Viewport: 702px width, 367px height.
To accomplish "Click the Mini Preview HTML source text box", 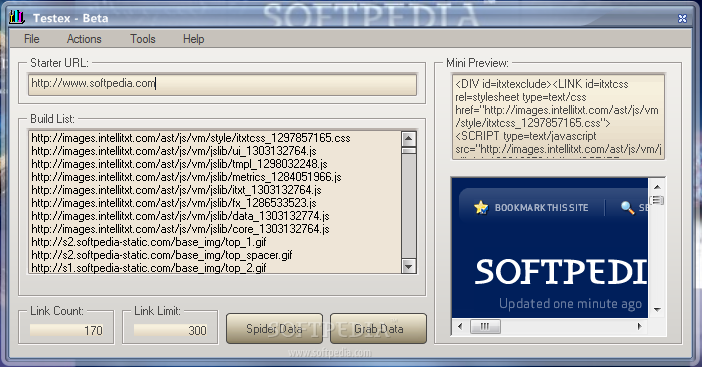I will pos(558,117).
